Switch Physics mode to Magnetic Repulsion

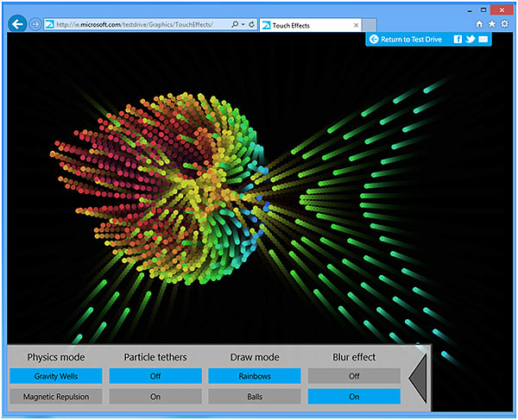[x=56, y=397]
